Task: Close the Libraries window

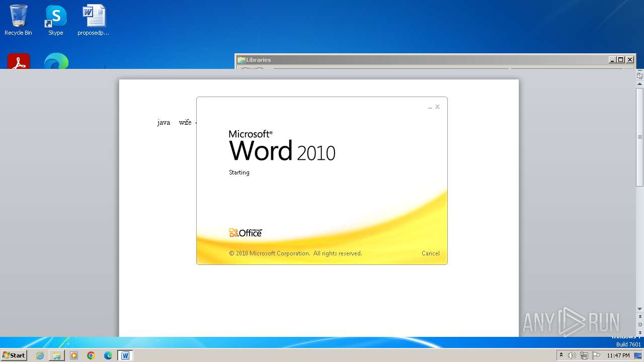Action: point(630,60)
